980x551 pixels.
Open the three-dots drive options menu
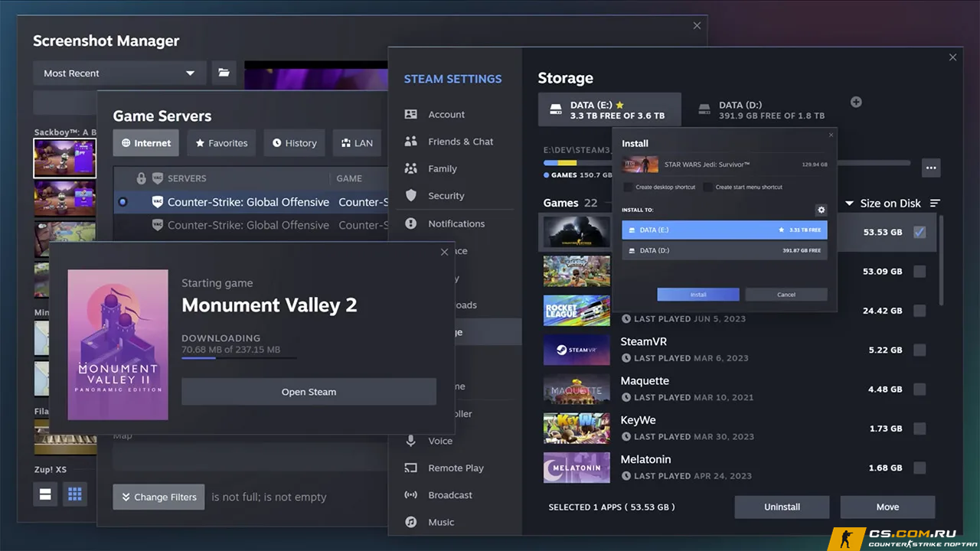tap(931, 168)
